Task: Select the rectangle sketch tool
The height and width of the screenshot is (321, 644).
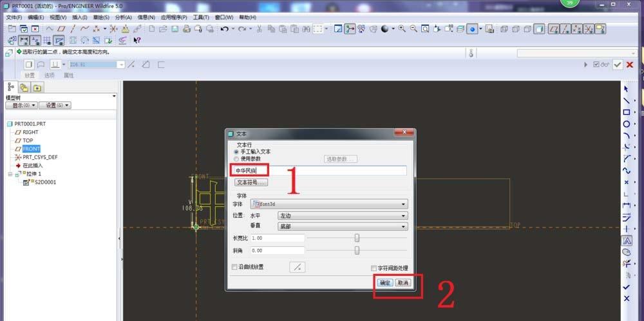Action: coord(627,112)
